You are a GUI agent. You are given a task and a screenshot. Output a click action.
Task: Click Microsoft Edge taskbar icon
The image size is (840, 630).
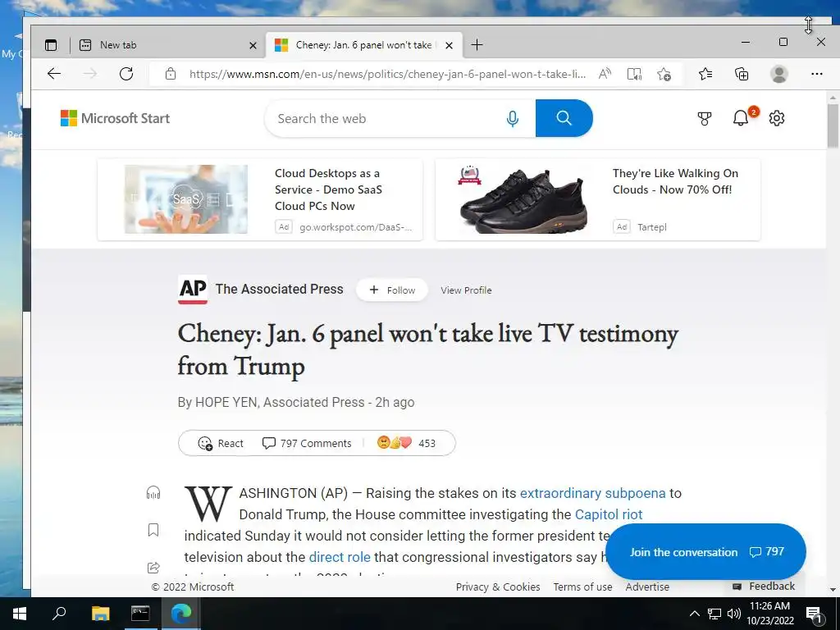tap(181, 614)
